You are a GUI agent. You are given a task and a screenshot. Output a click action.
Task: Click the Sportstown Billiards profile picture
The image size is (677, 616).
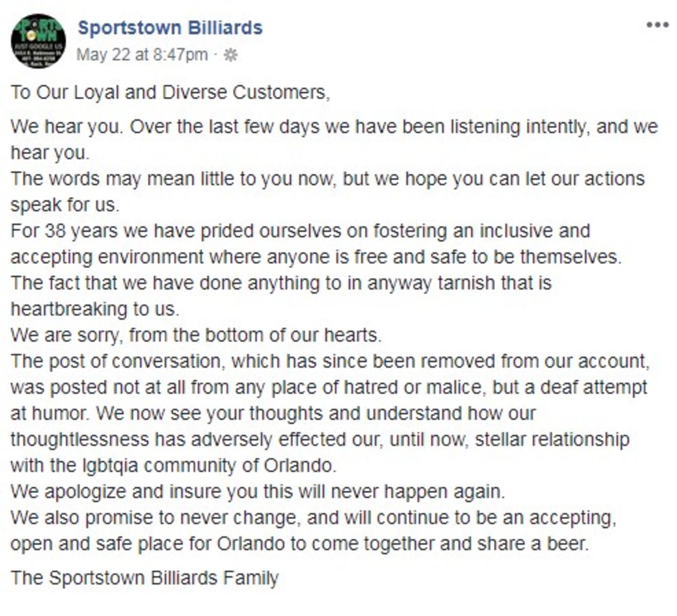pyautogui.click(x=38, y=41)
